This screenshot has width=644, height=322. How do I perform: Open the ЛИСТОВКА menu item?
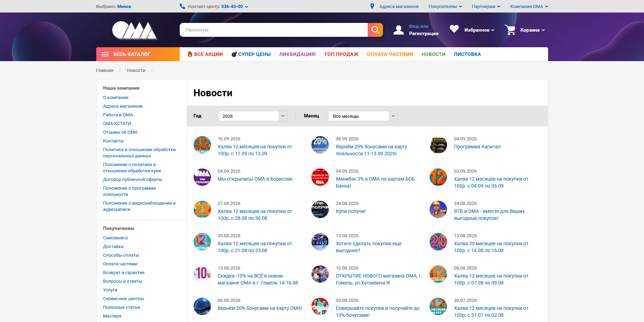click(467, 54)
